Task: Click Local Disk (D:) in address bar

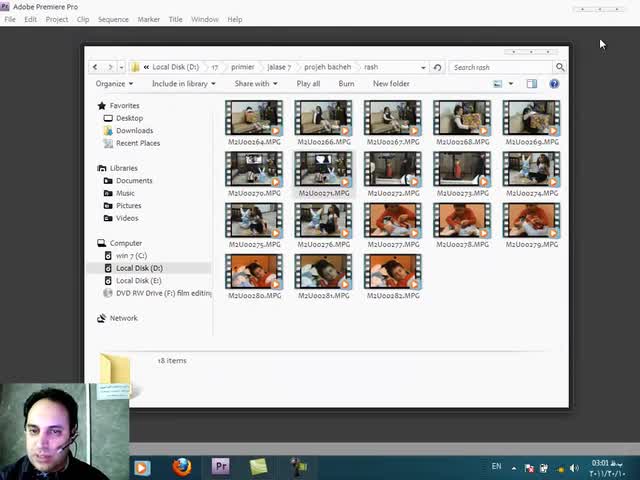Action: 176,67
